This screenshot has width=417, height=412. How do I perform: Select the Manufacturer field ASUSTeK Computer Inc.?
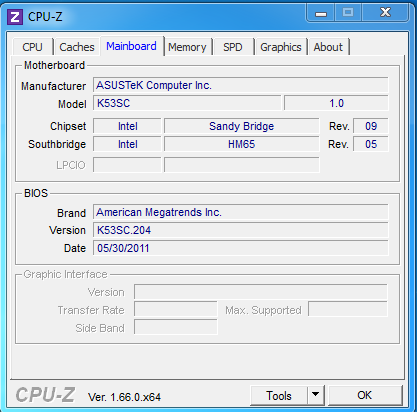coord(241,85)
